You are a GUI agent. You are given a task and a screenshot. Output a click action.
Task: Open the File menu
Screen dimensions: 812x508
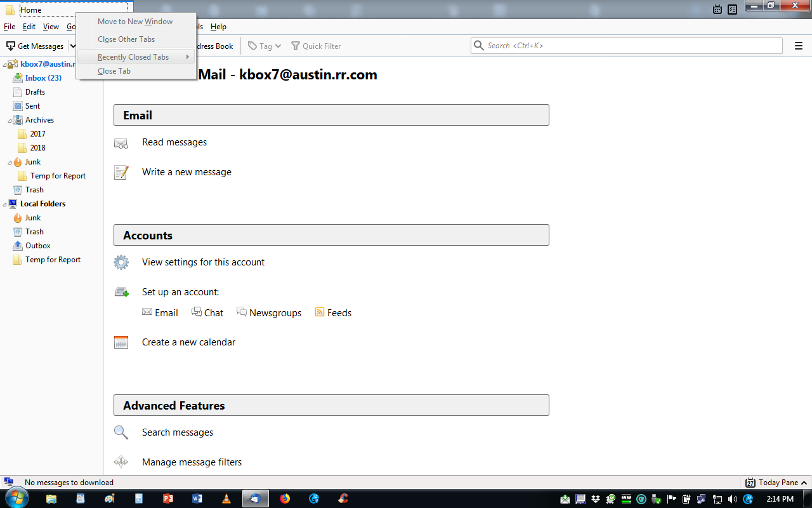10,27
